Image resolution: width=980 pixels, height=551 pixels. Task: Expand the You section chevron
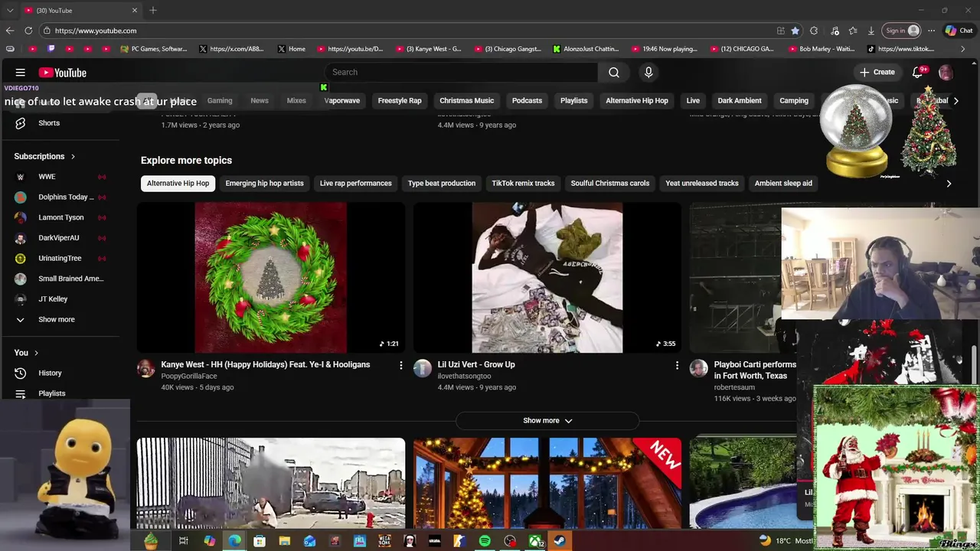tap(37, 353)
